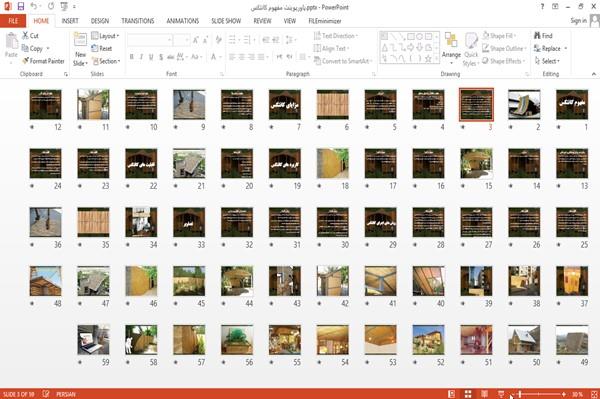Open the ANIMATIONS tab
The image size is (600, 399).
(x=183, y=21)
